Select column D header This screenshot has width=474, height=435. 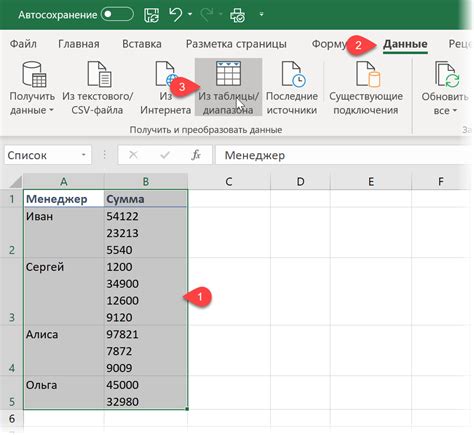(x=300, y=182)
